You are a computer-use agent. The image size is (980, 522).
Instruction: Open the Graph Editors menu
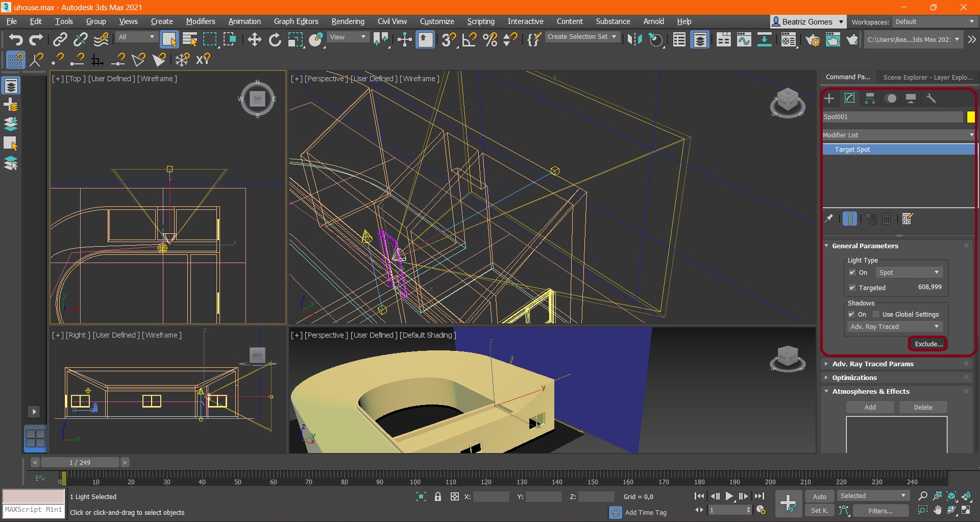click(x=296, y=21)
